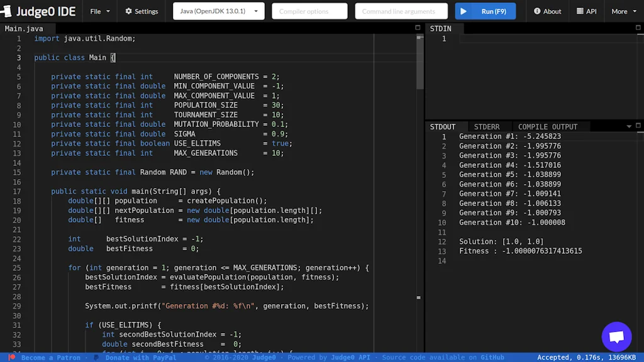Click the API icon in the top bar
644x362 pixels.
579,11
